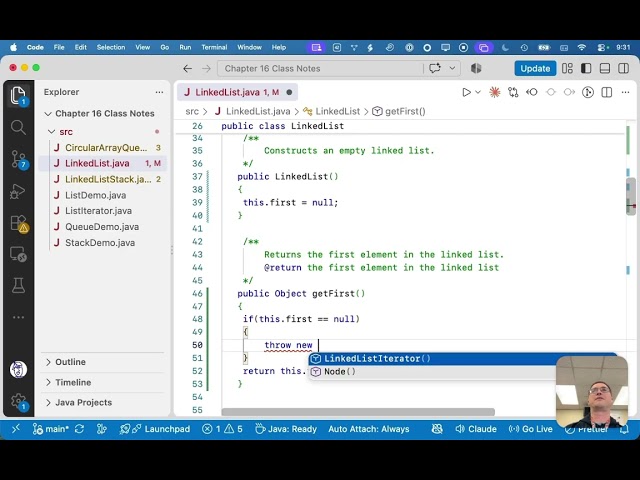Viewport: 640px width, 480px height.
Task: Toggle the primary side bar
Action: [x=586, y=68]
